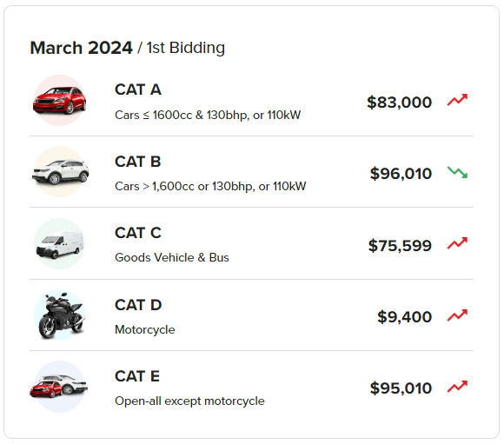This screenshot has height=444, width=504.
Task: Click the black motorcycle CAT D icon
Action: 60,315
